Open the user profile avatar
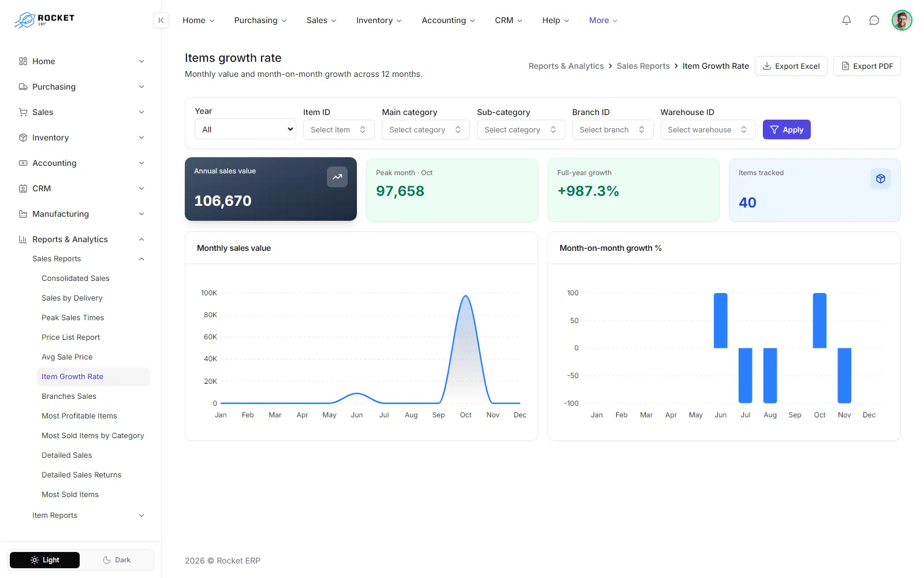924x578 pixels. tap(902, 20)
